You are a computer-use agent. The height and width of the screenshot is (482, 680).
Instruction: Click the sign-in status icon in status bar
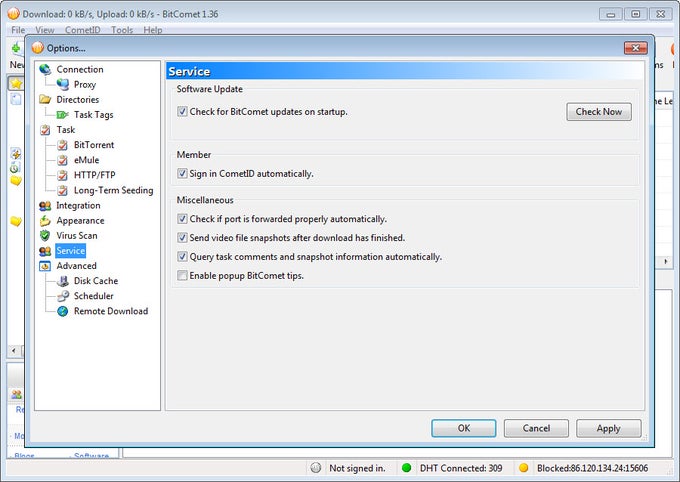[316, 468]
